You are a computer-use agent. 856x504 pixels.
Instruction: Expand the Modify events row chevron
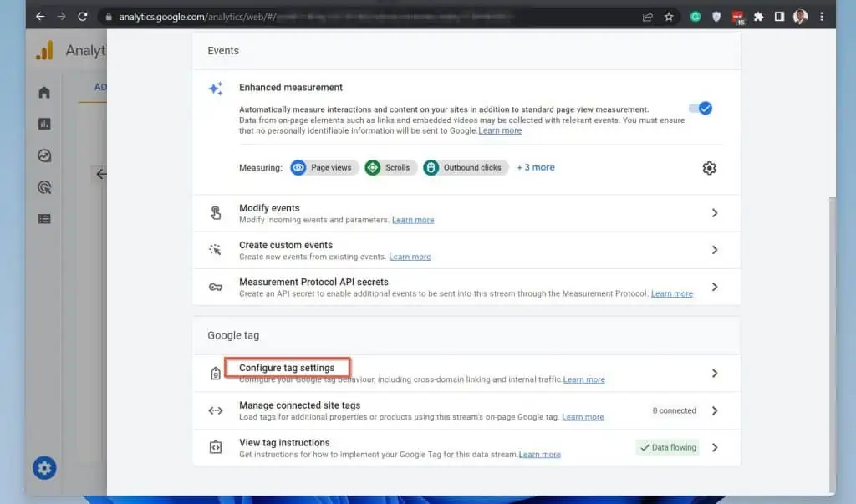(x=714, y=213)
